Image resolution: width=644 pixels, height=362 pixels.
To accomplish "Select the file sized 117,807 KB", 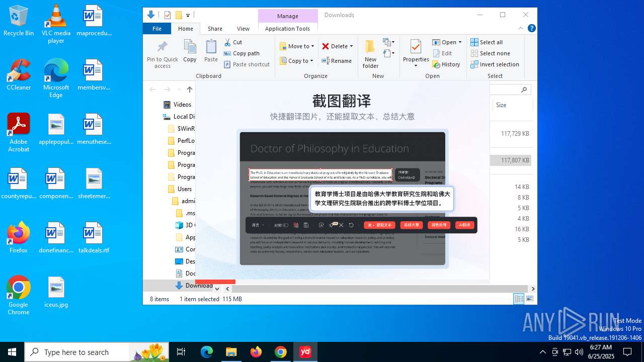I will click(511, 160).
